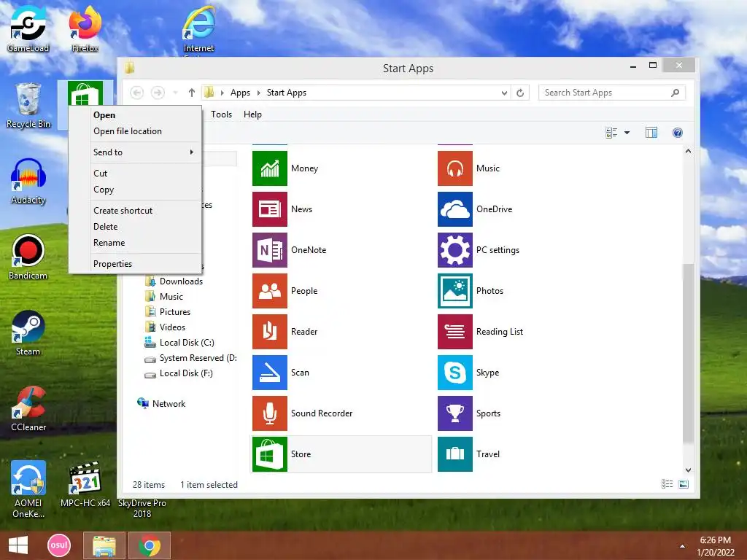This screenshot has width=747, height=560.
Task: Select Cut from the context menu
Action: click(x=100, y=174)
